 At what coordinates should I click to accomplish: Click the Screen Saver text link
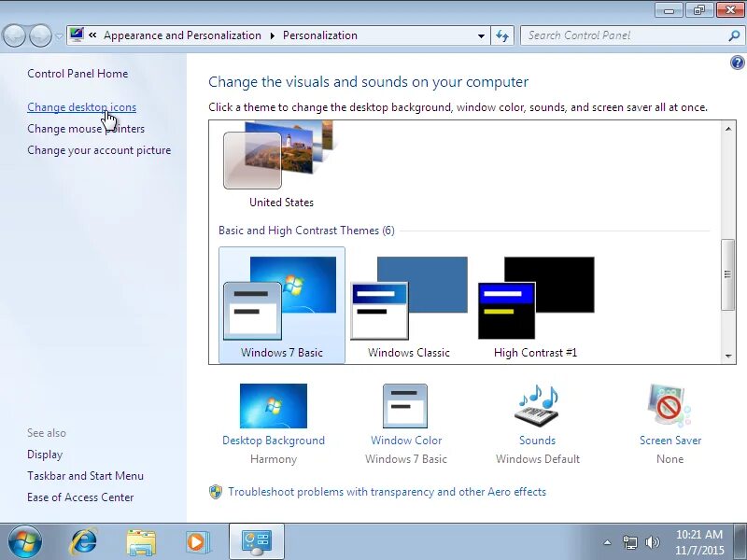pos(670,441)
